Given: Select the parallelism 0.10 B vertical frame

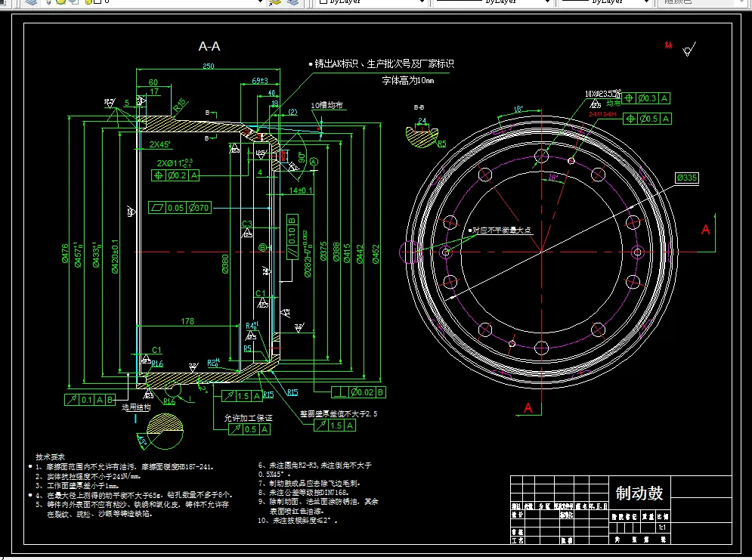Looking at the screenshot, I should click(x=292, y=237).
